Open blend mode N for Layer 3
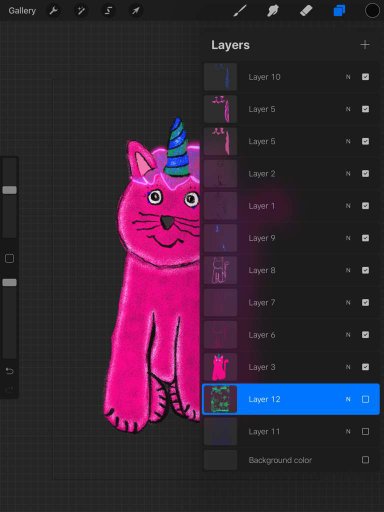384x512 pixels. 348,367
